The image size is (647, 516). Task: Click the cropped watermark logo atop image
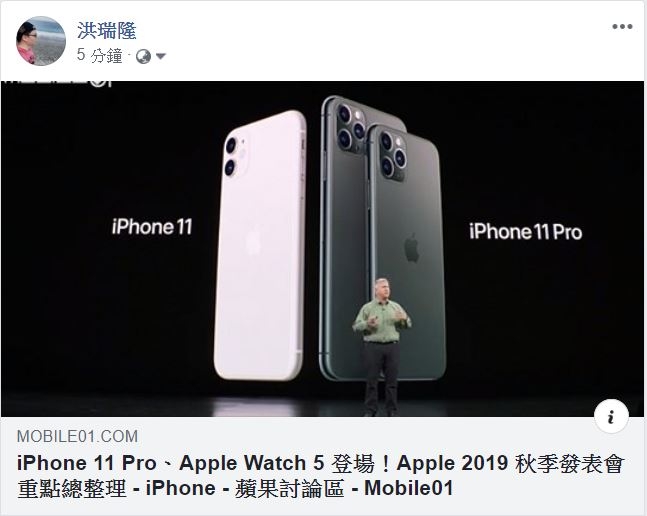point(57,83)
